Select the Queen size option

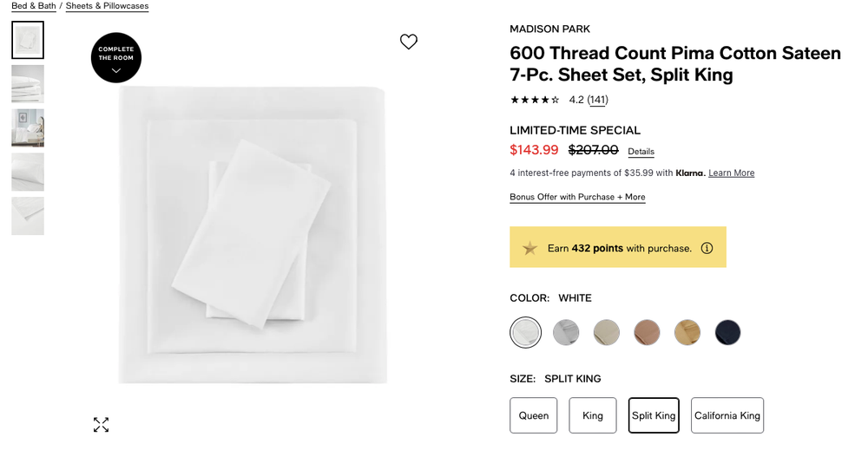(x=534, y=415)
